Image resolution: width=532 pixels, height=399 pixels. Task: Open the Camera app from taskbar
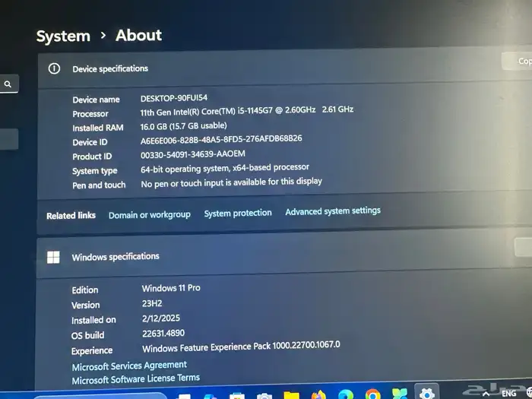point(264,396)
